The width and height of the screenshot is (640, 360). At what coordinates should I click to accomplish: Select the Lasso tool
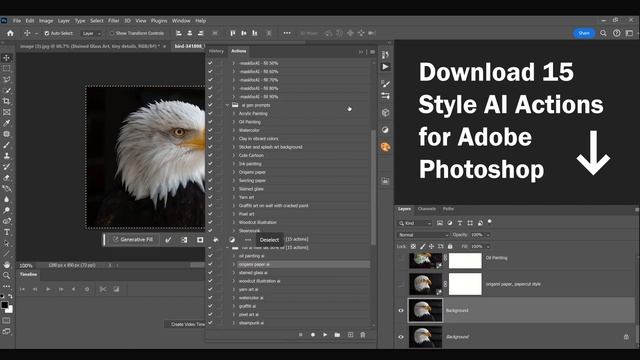pos(7,79)
